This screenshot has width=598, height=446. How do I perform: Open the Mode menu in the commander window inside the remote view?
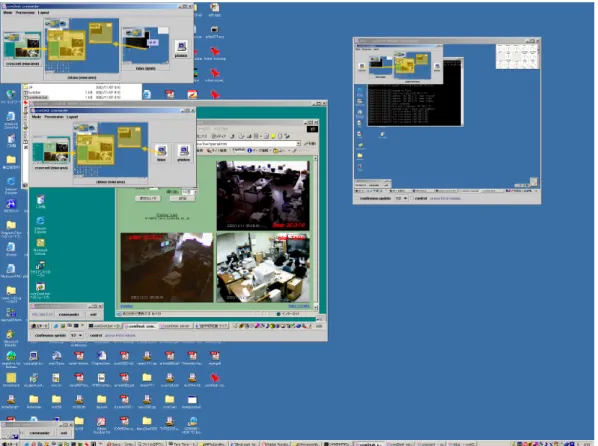pos(37,117)
